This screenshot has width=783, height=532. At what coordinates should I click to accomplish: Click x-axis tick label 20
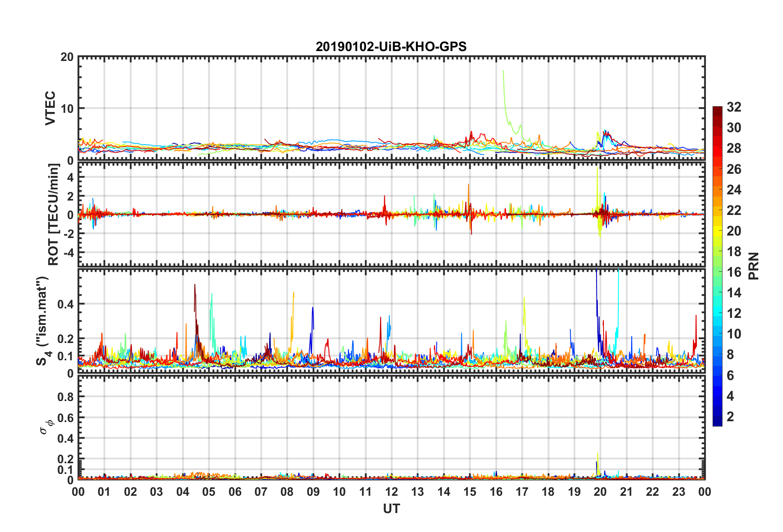click(600, 492)
